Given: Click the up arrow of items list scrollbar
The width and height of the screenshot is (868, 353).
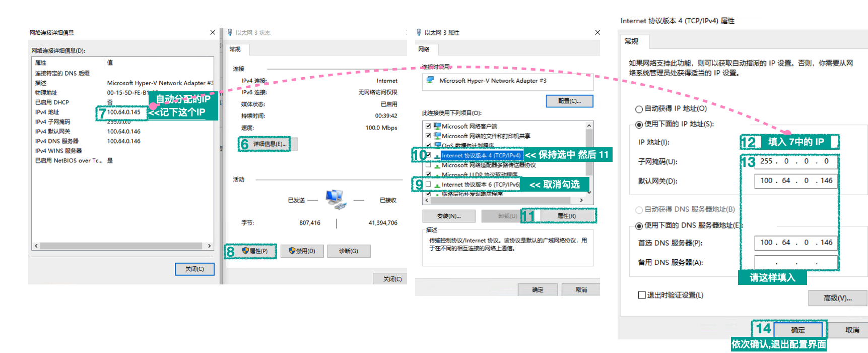Looking at the screenshot, I should point(589,126).
